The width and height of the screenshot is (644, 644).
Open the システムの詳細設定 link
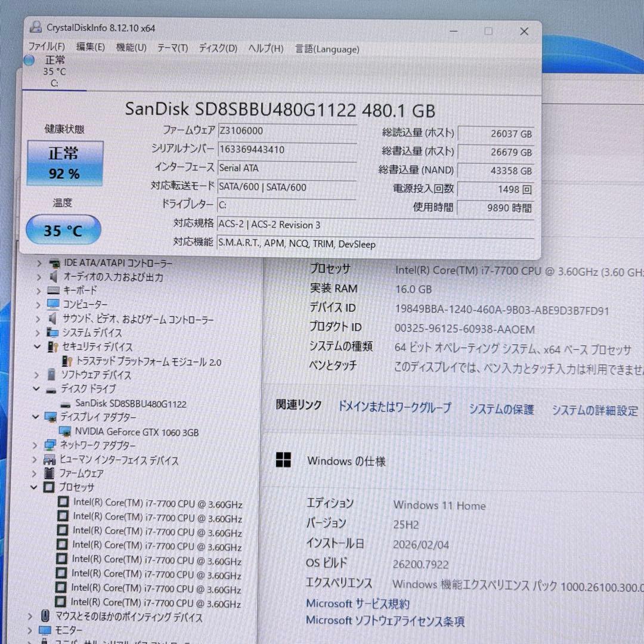point(595,410)
